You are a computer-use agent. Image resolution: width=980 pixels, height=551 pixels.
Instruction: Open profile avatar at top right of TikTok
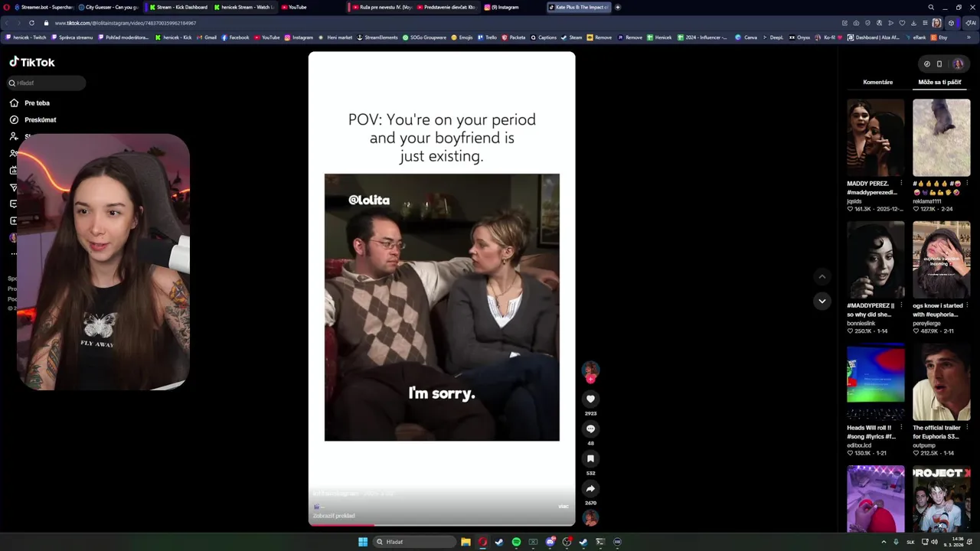(x=957, y=64)
